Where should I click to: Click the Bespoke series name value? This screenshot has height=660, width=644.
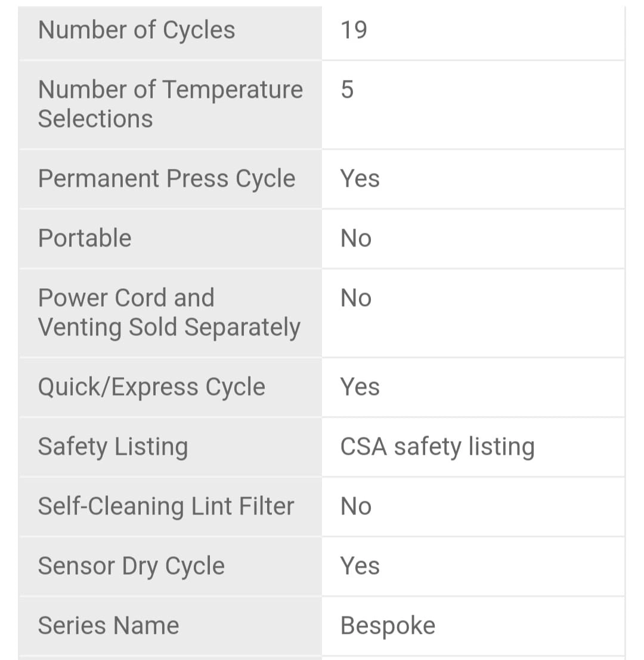click(x=388, y=626)
